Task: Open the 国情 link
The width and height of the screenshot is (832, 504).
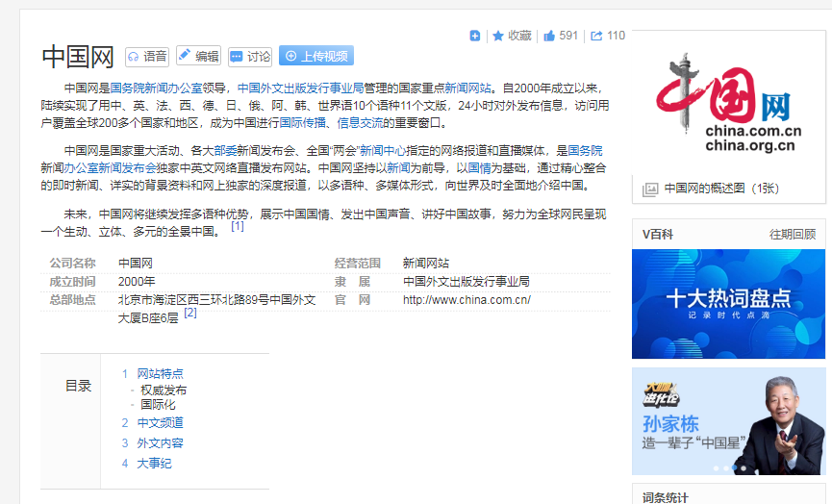Action: (480, 168)
